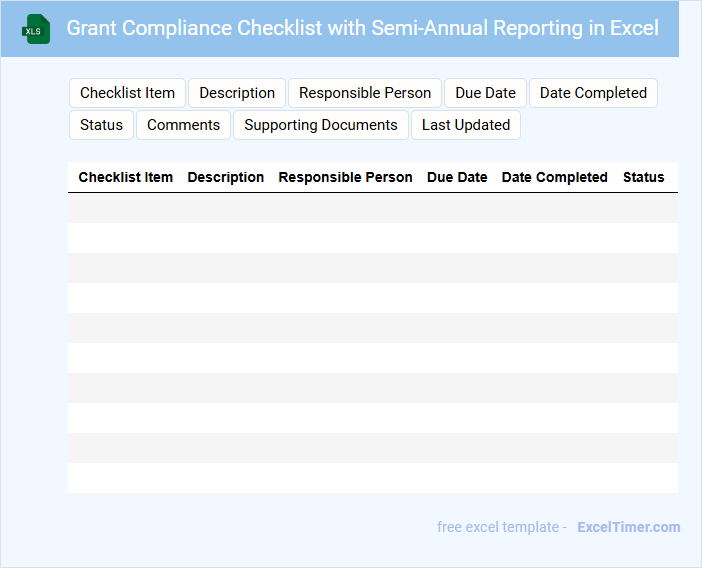Click the Description table column header
Image resolution: width=702 pixels, height=568 pixels.
point(226,177)
